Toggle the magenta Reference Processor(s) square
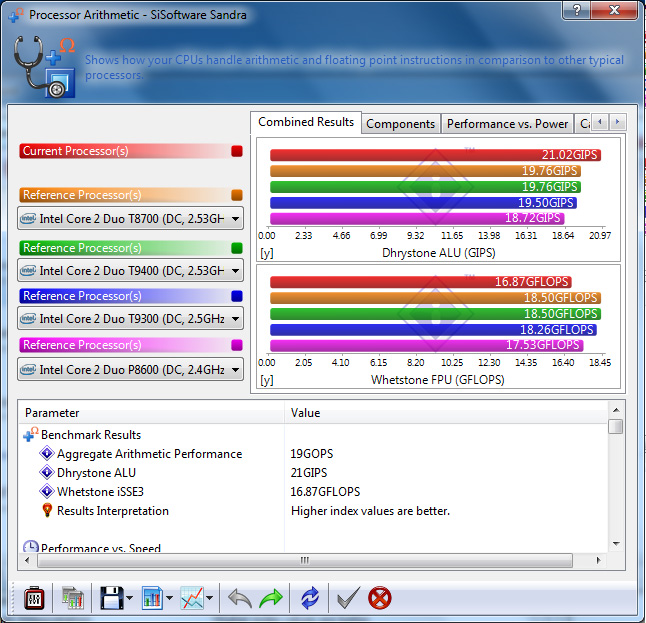This screenshot has width=646, height=623. click(x=237, y=345)
